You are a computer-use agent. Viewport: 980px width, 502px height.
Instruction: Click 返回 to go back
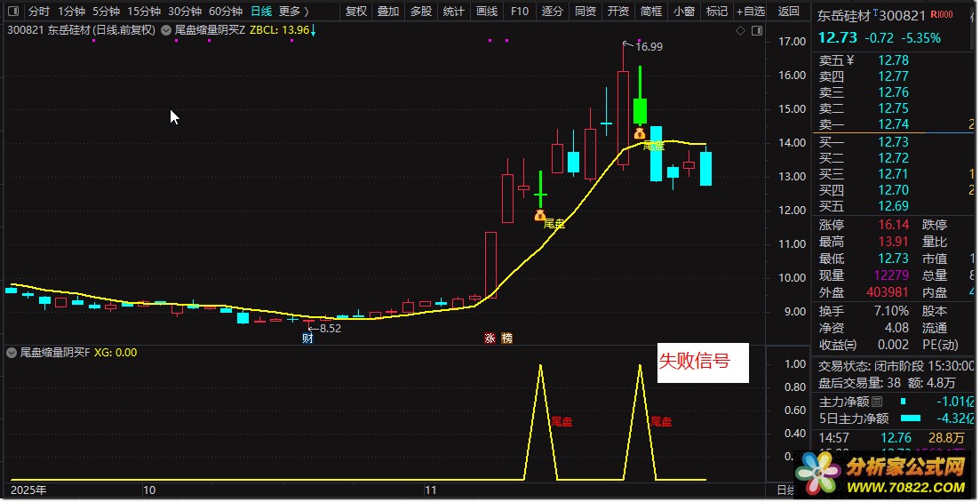[789, 12]
